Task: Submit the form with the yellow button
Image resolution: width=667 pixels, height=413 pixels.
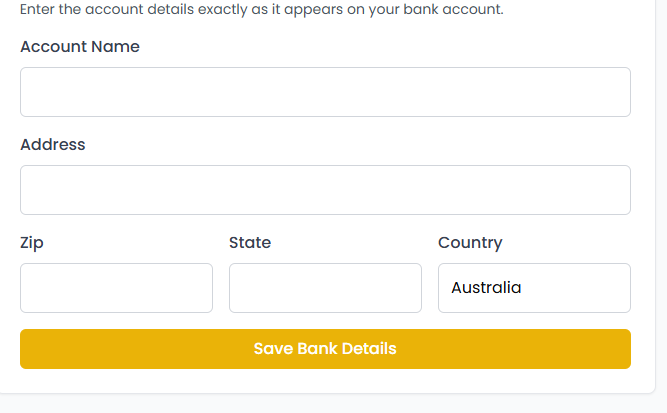Action: click(325, 349)
